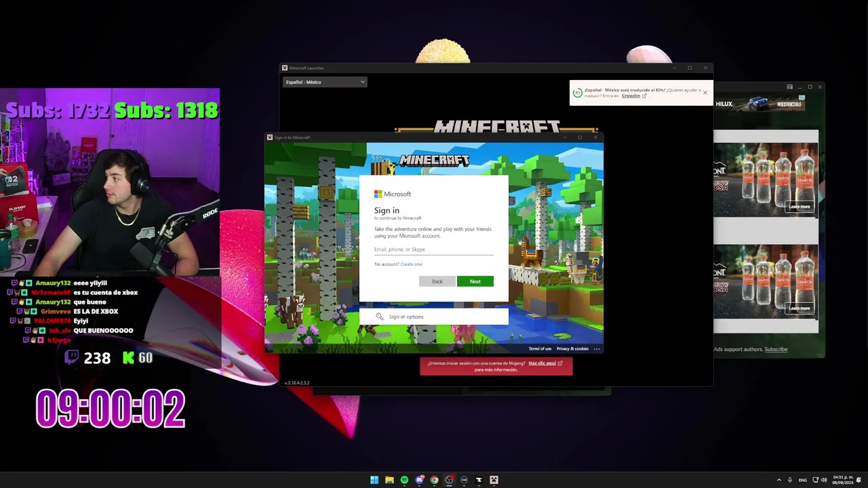Viewport: 868px width, 488px height.
Task: Open File Explorer from the taskbar
Action: click(389, 480)
